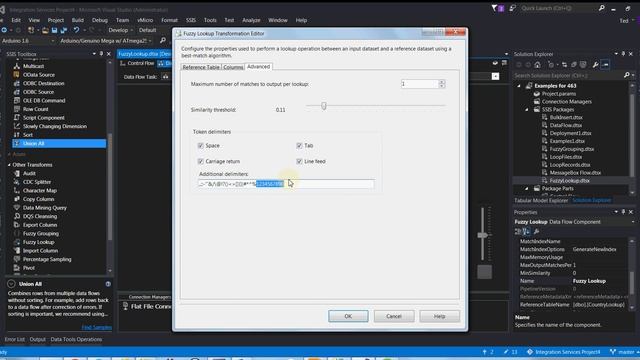Screen dimensions: 640x360
Task: Click the Search Solution Explorer box
Action: [568, 76]
